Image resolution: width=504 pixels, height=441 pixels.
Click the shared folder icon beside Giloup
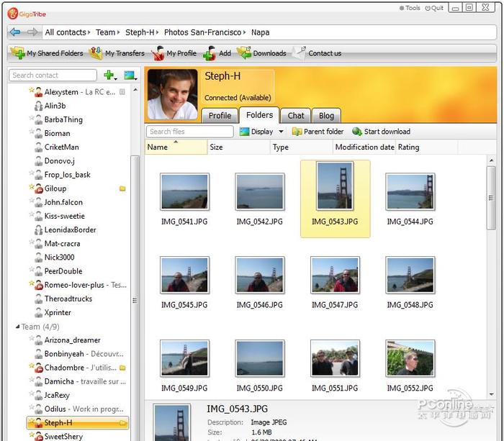[122, 188]
